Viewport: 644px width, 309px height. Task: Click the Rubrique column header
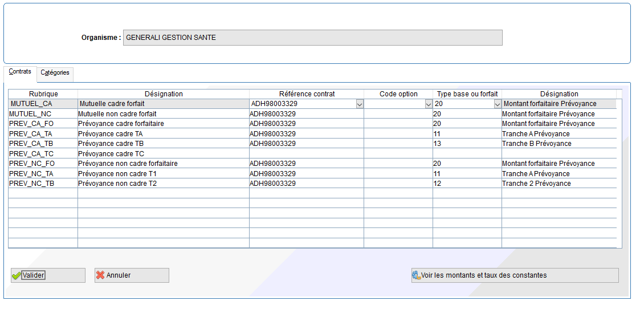point(43,94)
